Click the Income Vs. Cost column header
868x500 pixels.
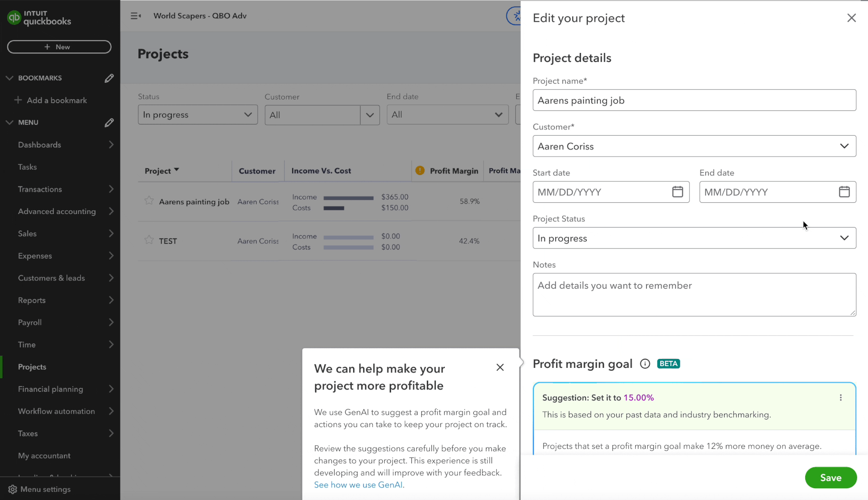(321, 171)
